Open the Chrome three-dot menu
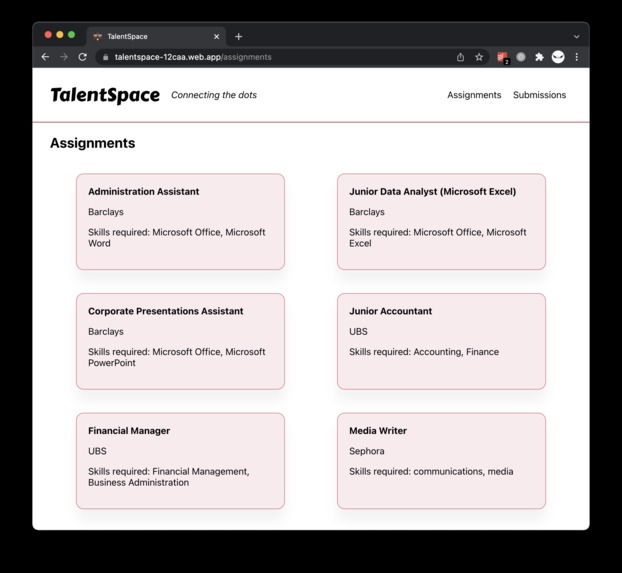Viewport: 622px width, 573px height. click(576, 57)
